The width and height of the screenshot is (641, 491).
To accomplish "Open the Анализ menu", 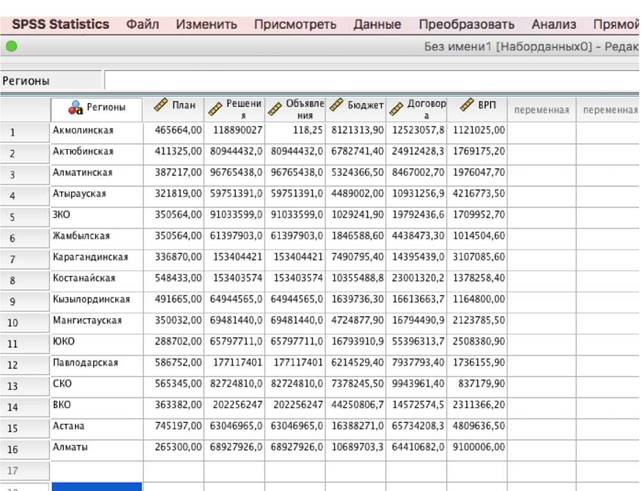I will (554, 25).
